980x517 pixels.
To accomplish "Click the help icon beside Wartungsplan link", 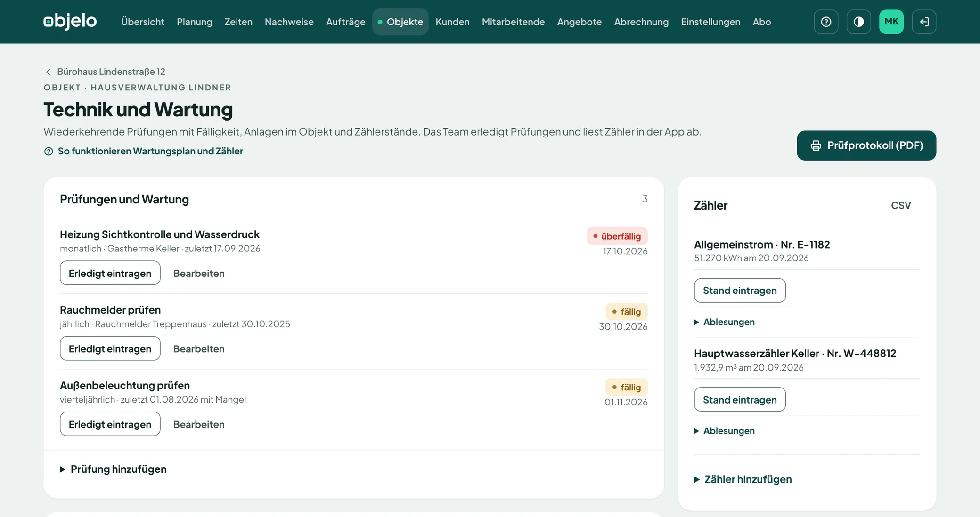I will 49,151.
